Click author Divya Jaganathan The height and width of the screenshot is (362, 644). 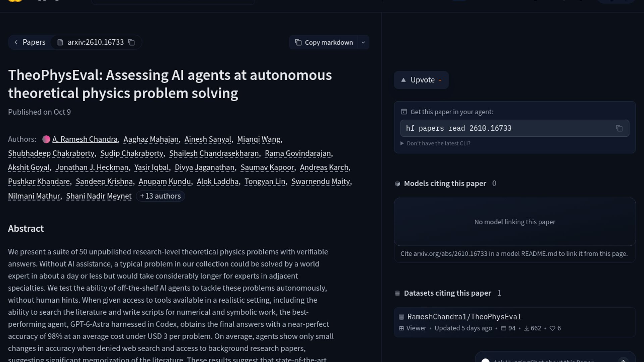tap(205, 167)
